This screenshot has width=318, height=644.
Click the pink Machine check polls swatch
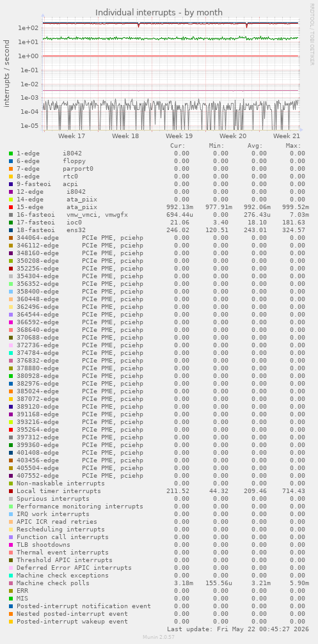[11, 583]
